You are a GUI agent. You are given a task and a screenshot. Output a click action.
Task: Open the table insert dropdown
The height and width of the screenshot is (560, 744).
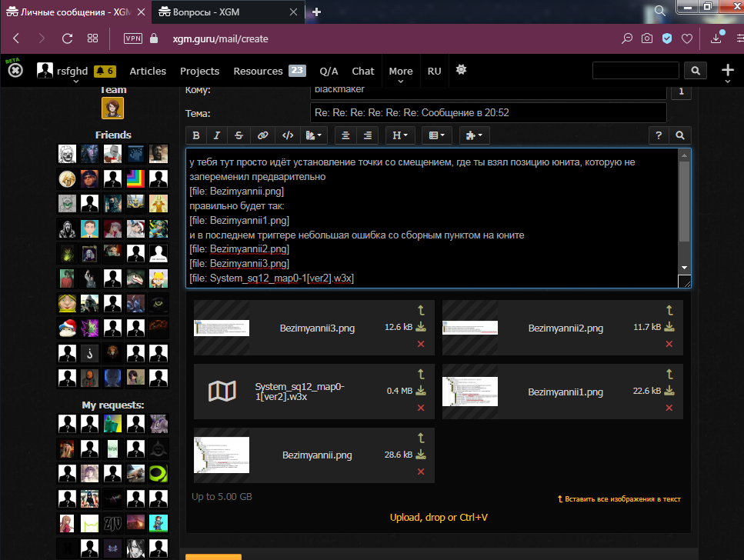tap(436, 135)
